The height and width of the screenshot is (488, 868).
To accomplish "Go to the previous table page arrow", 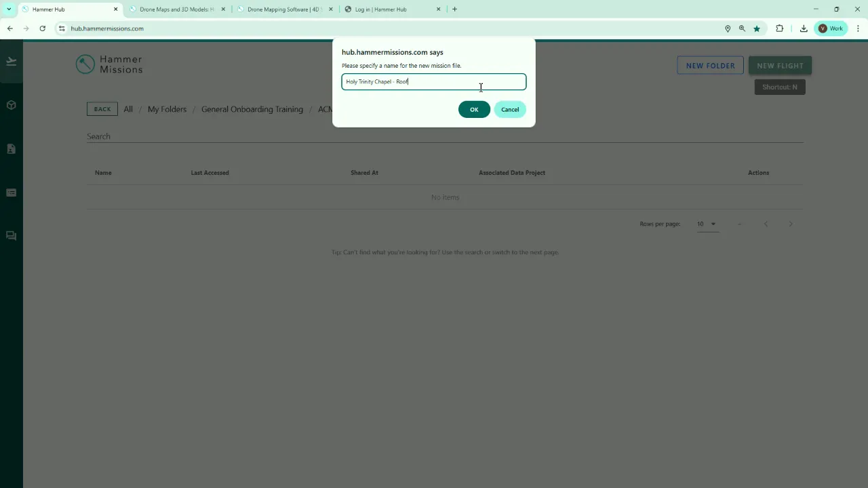I will point(766,224).
